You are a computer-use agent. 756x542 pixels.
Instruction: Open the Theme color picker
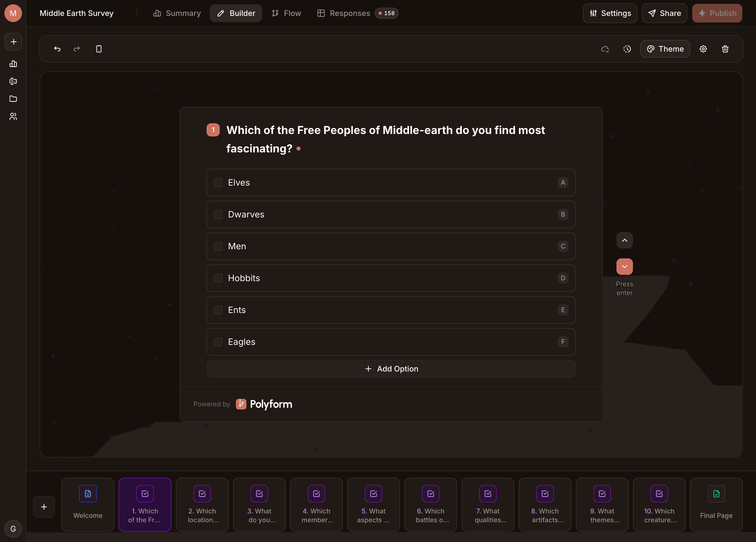pyautogui.click(x=665, y=49)
